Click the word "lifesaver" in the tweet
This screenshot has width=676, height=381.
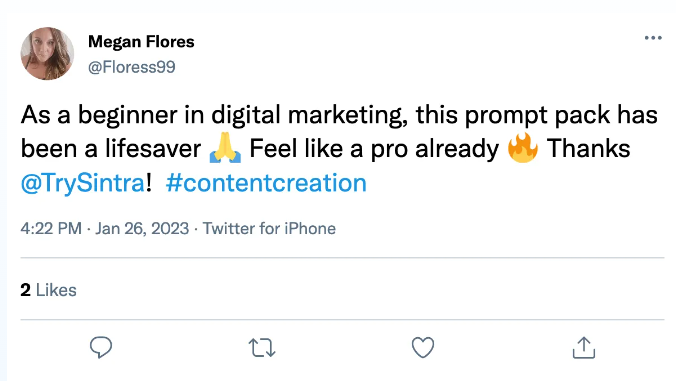tap(153, 149)
